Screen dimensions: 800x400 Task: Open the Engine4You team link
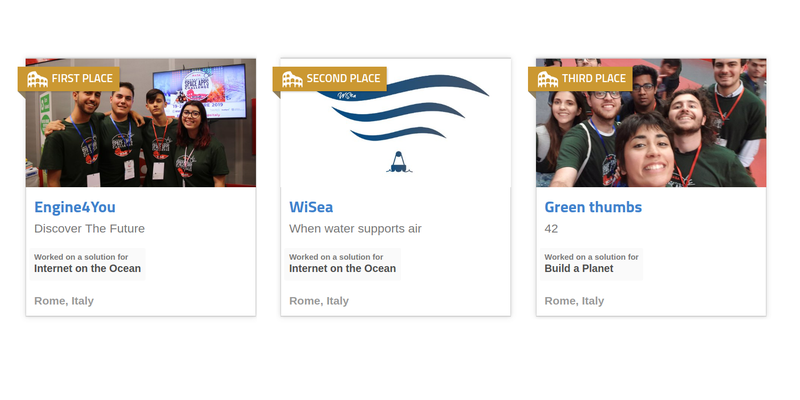[74, 207]
